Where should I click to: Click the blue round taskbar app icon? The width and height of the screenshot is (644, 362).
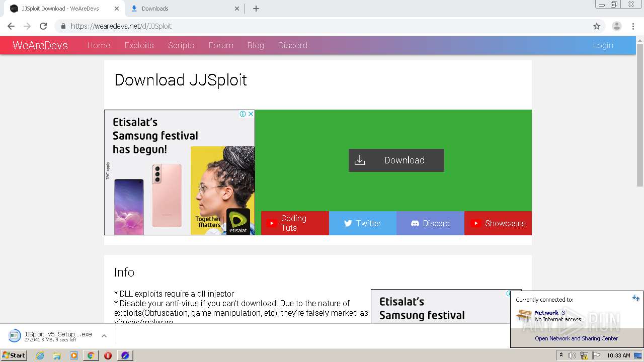click(125, 355)
